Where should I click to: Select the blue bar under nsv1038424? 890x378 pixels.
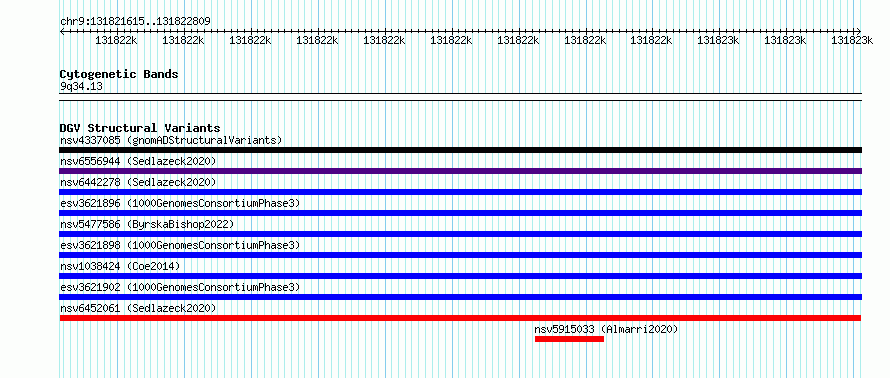pyautogui.click(x=461, y=276)
